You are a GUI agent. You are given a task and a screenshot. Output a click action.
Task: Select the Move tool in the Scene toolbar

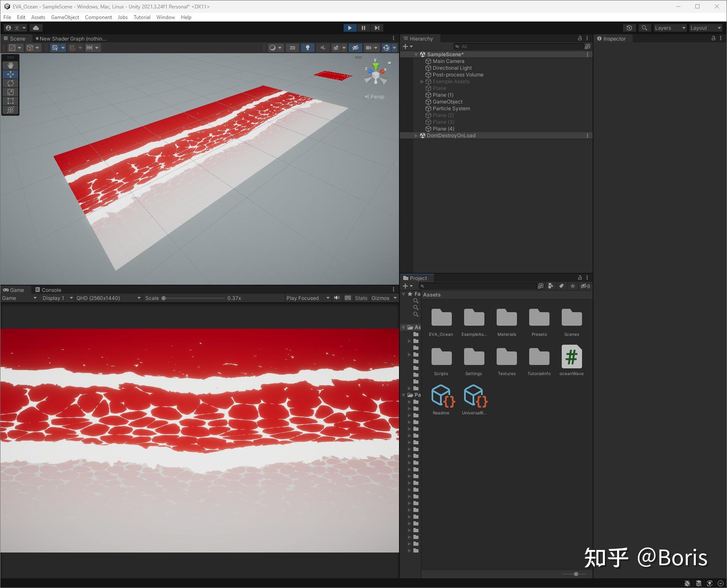coord(10,74)
